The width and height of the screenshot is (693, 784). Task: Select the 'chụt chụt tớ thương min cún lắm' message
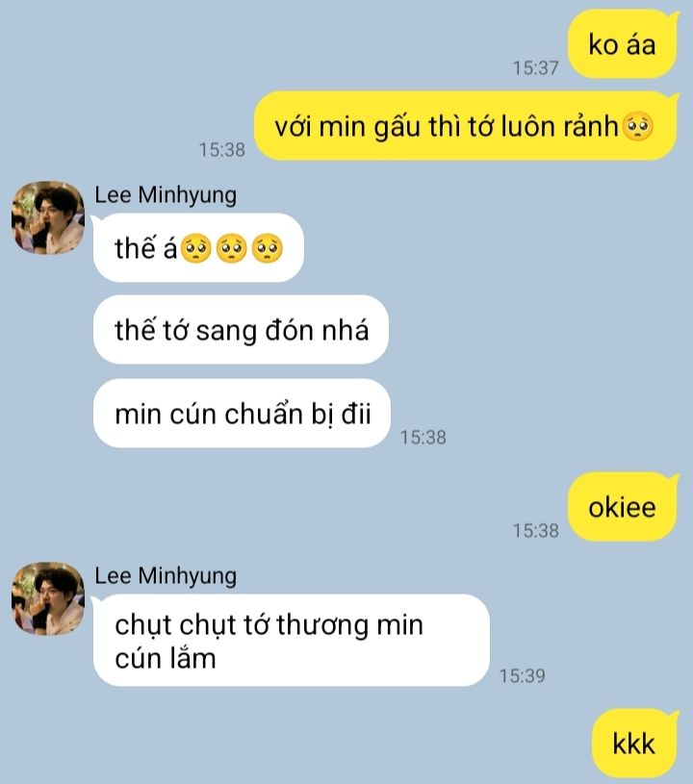[292, 640]
